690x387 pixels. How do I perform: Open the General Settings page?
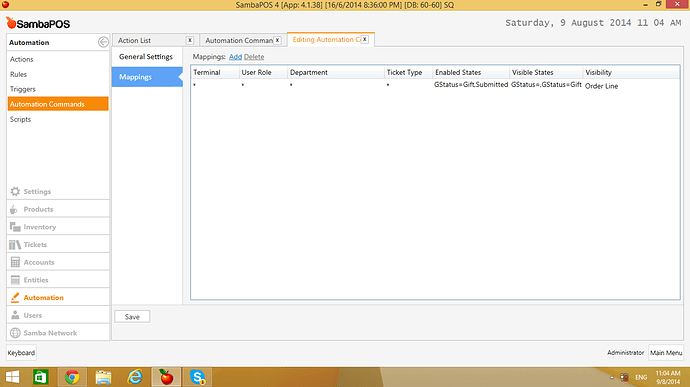click(146, 57)
